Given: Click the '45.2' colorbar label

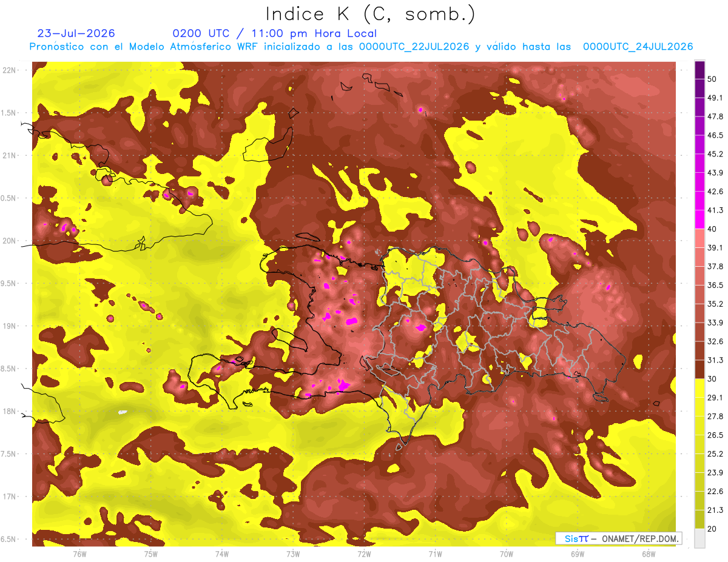Looking at the screenshot, I should (x=715, y=154).
